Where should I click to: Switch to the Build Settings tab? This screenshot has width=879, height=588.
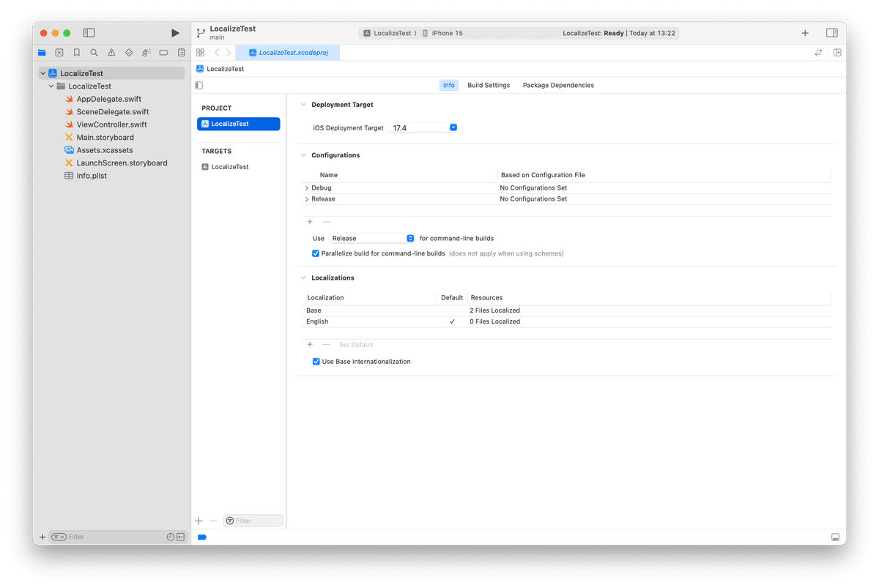[489, 86]
